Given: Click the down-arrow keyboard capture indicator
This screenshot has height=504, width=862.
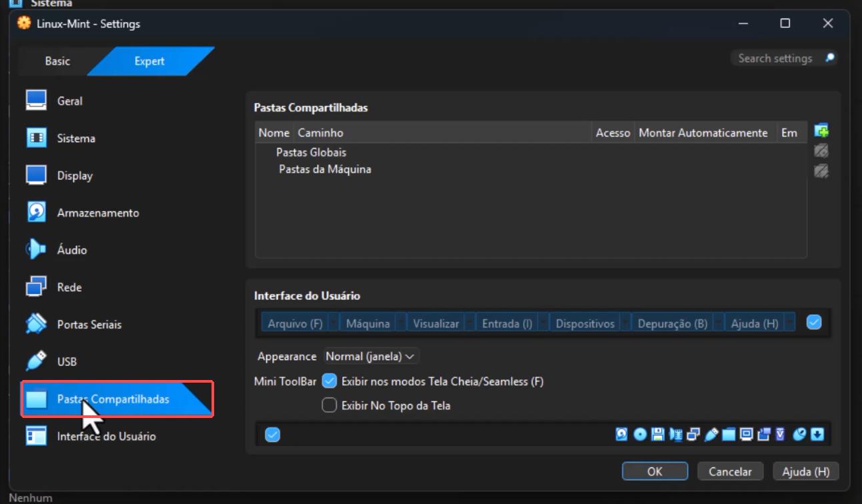Looking at the screenshot, I should tap(817, 435).
